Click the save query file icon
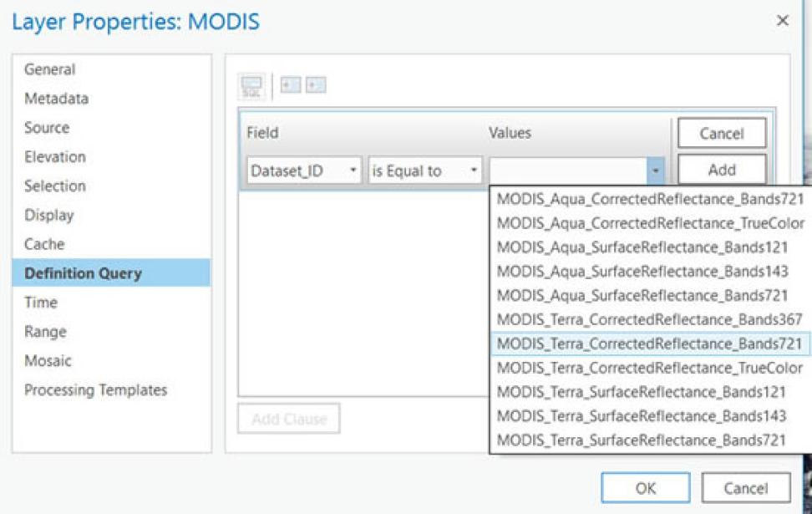The image size is (812, 514). [x=316, y=84]
